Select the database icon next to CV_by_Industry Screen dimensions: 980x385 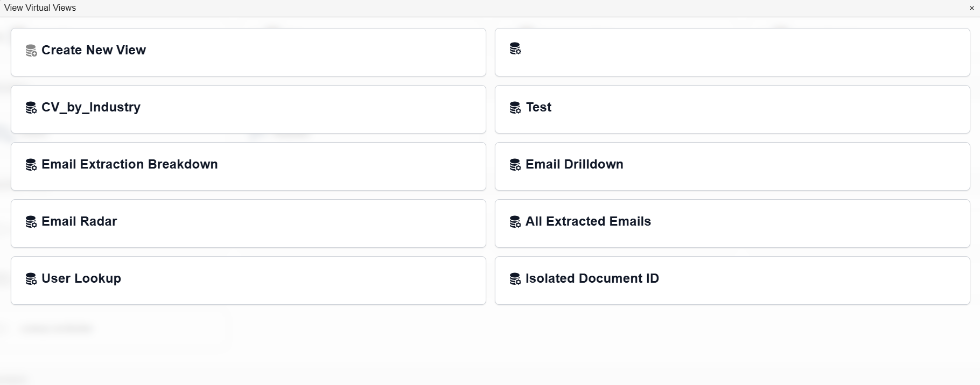[31, 108]
